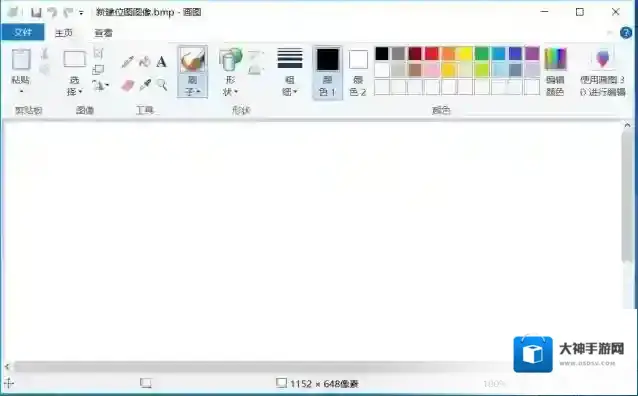Close the Paint window
The height and width of the screenshot is (396, 638).
616,12
